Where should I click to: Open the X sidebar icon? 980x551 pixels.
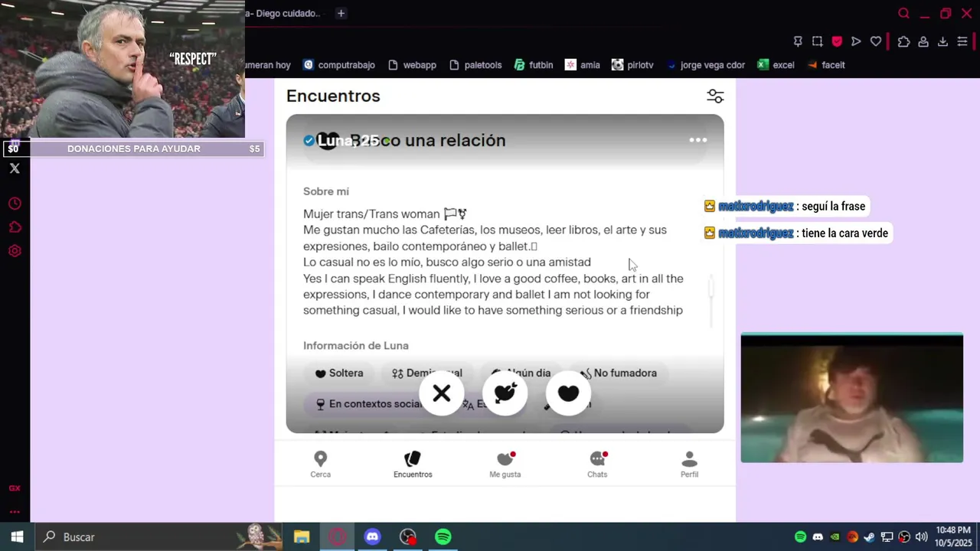tap(15, 168)
